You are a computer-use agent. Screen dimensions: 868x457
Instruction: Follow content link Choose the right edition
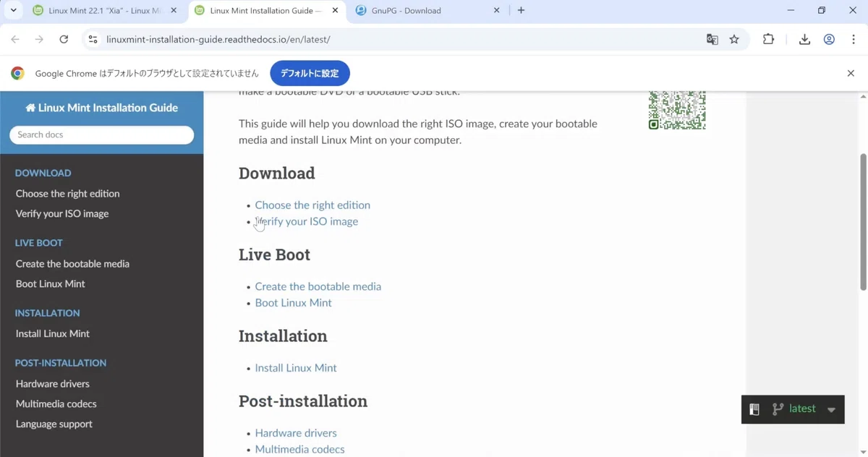[x=312, y=205]
